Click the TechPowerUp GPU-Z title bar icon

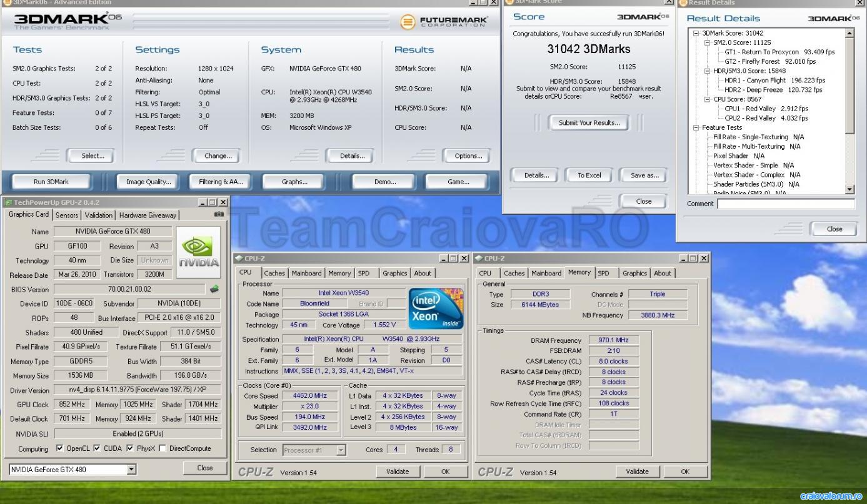coord(8,202)
